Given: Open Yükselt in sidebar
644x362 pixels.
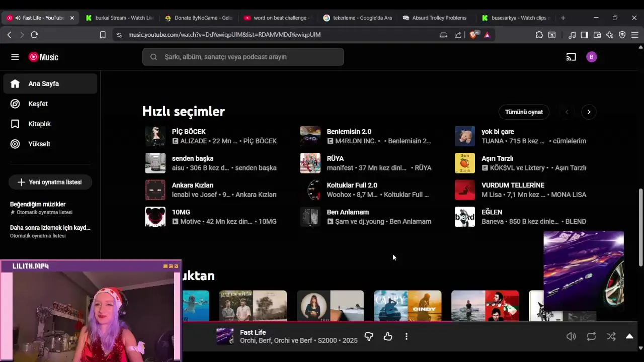Looking at the screenshot, I should (x=50, y=144).
